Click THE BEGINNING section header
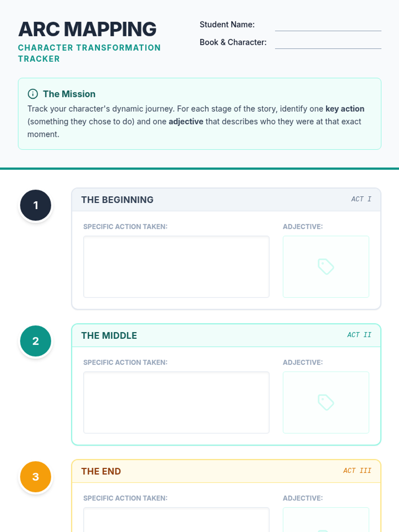Image resolution: width=399 pixels, height=532 pixels. 117,200
